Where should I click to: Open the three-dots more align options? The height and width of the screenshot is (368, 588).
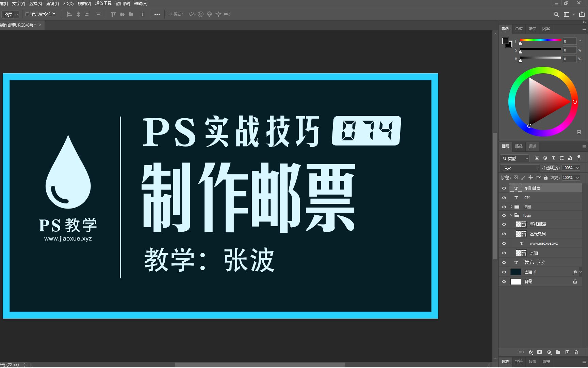click(157, 14)
